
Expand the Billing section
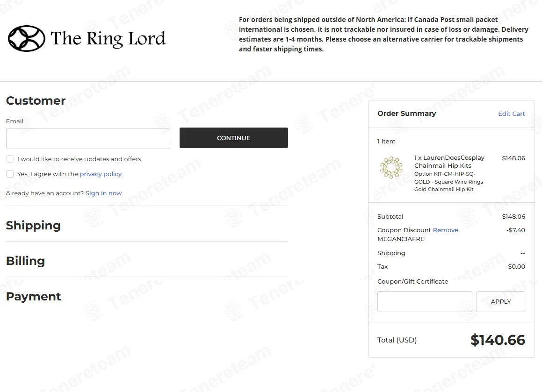coord(25,261)
